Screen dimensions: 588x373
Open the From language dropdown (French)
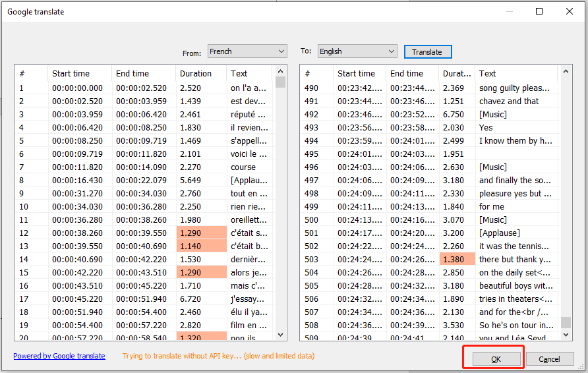[x=247, y=51]
